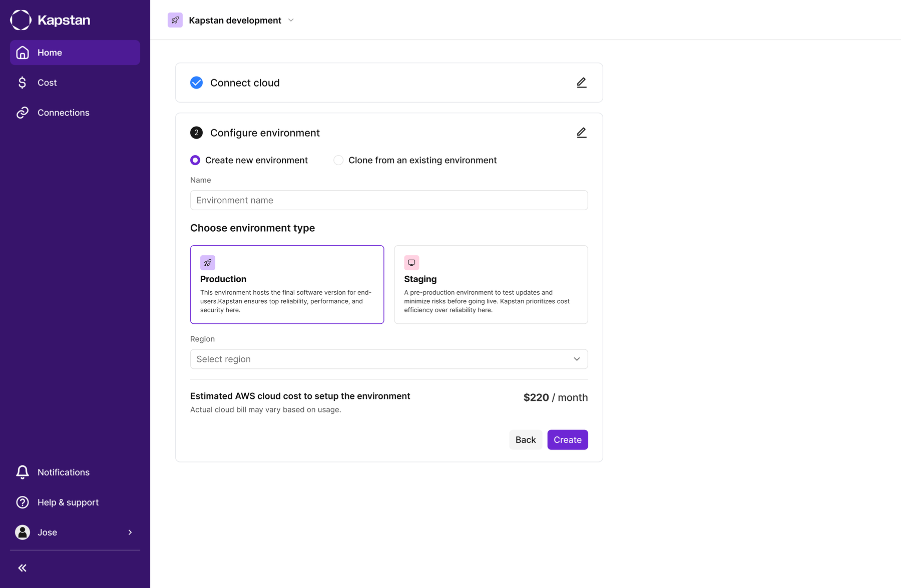Click the Help & support question mark icon

click(x=23, y=502)
